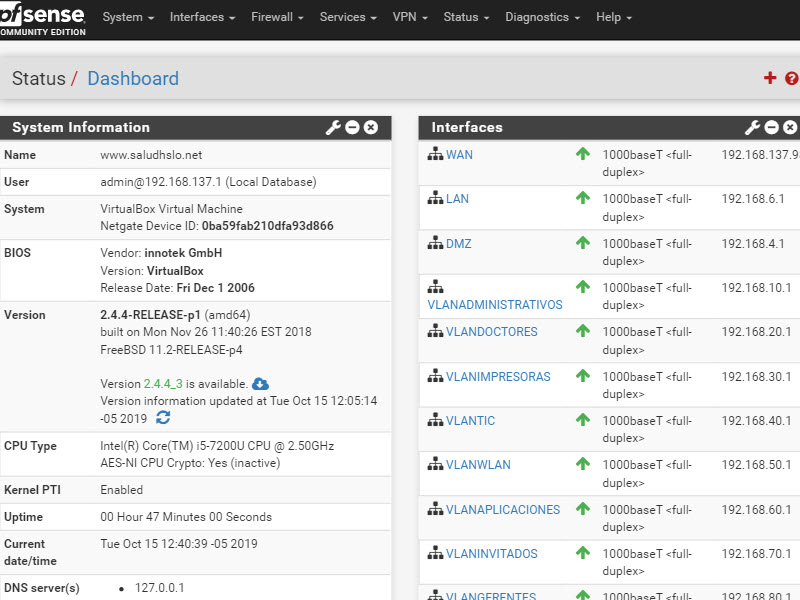
Task: Open the VLANIMPRESORAS interface link
Action: (498, 377)
